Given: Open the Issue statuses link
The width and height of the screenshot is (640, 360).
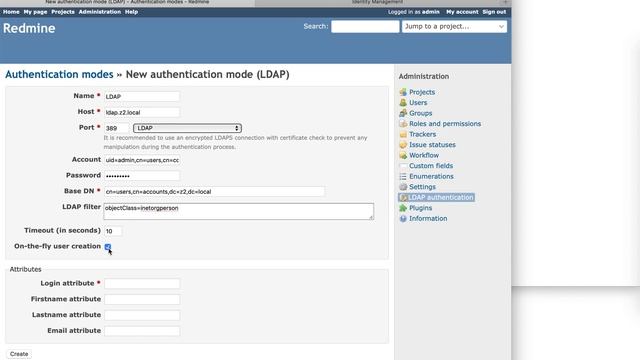Looking at the screenshot, I should [x=432, y=144].
